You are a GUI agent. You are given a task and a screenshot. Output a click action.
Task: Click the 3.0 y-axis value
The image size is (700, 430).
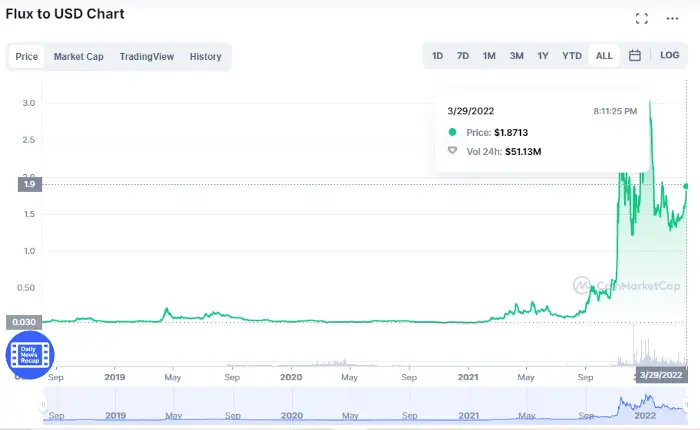(x=29, y=103)
